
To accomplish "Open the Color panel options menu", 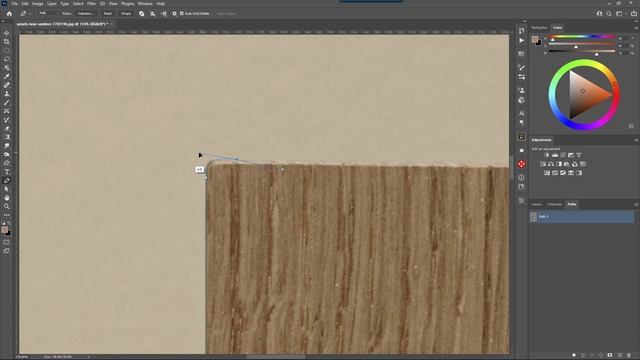I will click(x=636, y=28).
